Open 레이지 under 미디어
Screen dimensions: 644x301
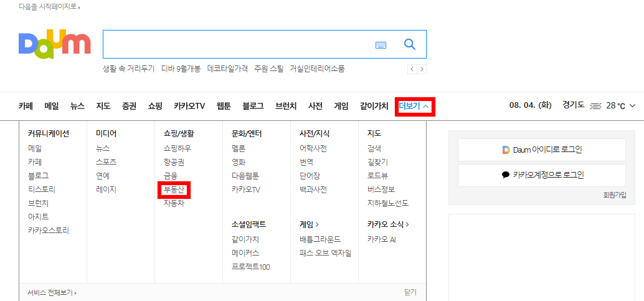pyautogui.click(x=106, y=189)
